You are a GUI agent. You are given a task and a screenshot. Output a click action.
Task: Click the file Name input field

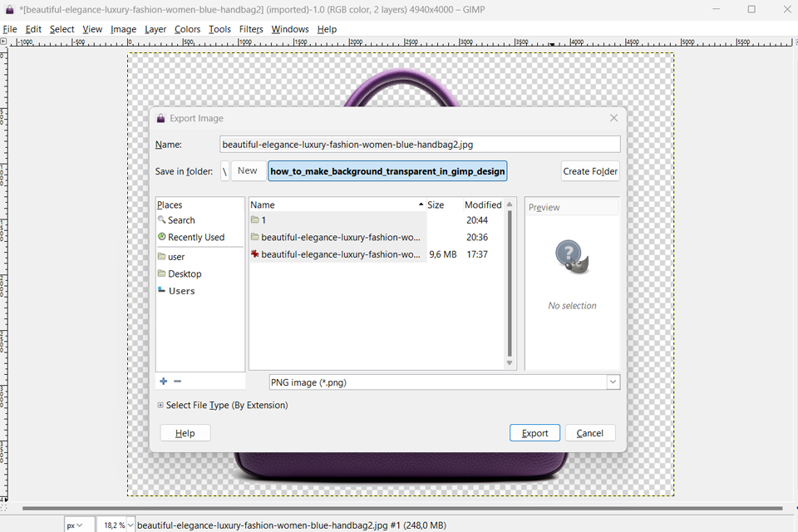coord(420,144)
